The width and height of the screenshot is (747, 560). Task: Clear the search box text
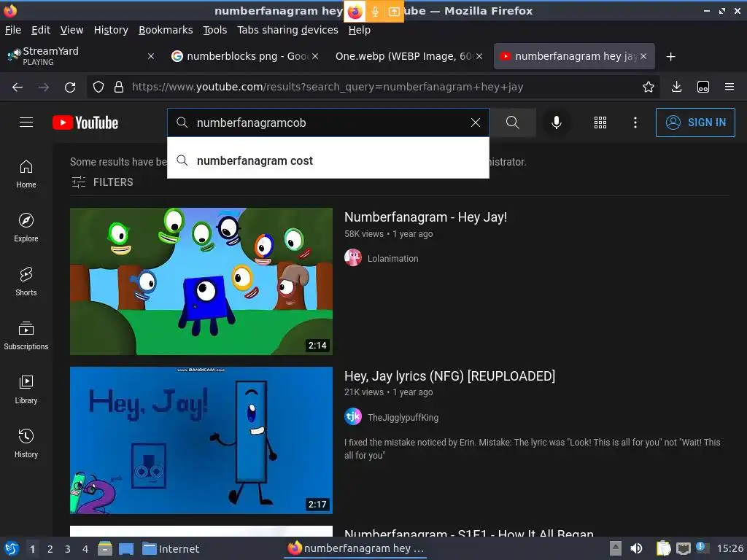tap(475, 122)
